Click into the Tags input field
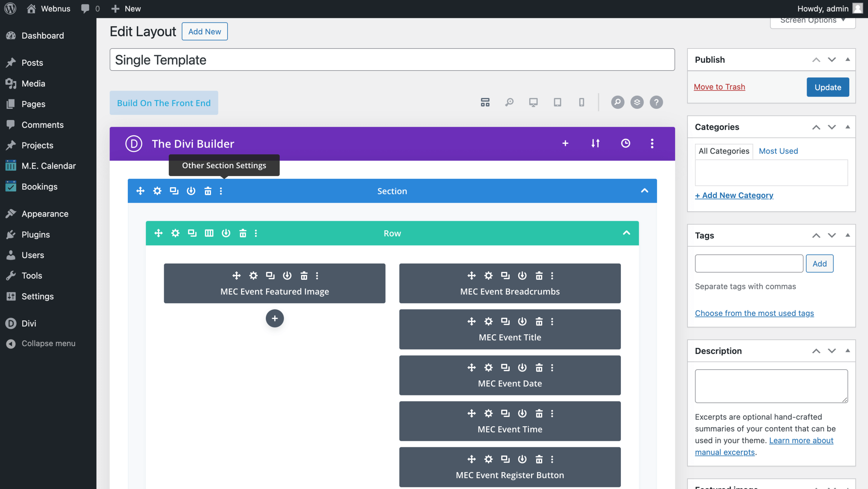This screenshot has width=868, height=489. coord(749,263)
